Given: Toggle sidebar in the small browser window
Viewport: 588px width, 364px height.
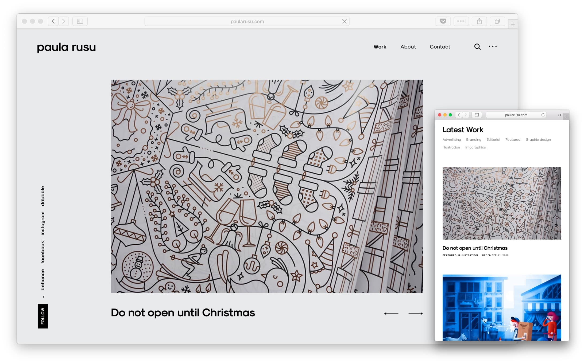Looking at the screenshot, I should tap(477, 115).
